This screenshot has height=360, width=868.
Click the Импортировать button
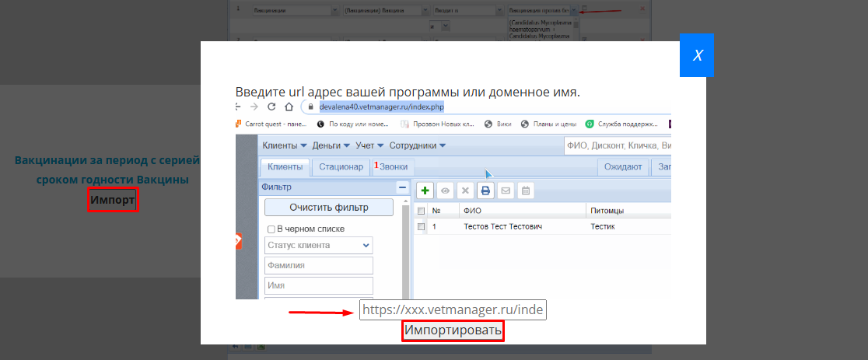pyautogui.click(x=453, y=330)
